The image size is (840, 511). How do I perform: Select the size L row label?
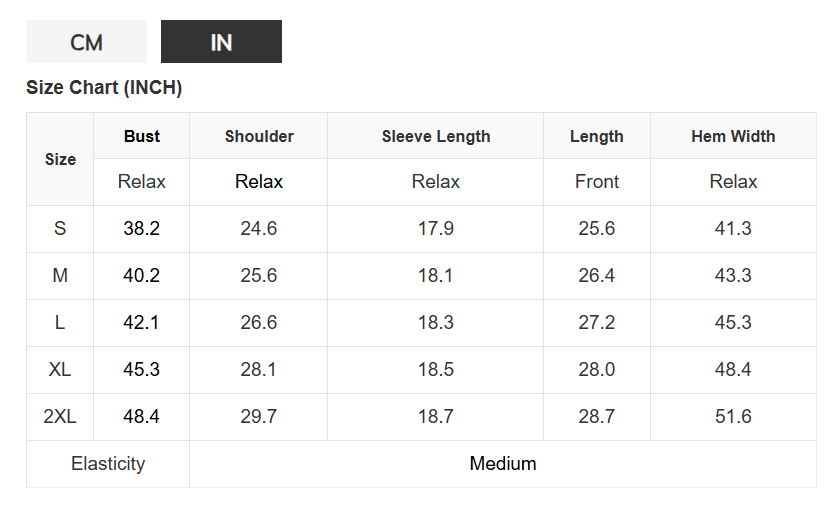point(60,323)
